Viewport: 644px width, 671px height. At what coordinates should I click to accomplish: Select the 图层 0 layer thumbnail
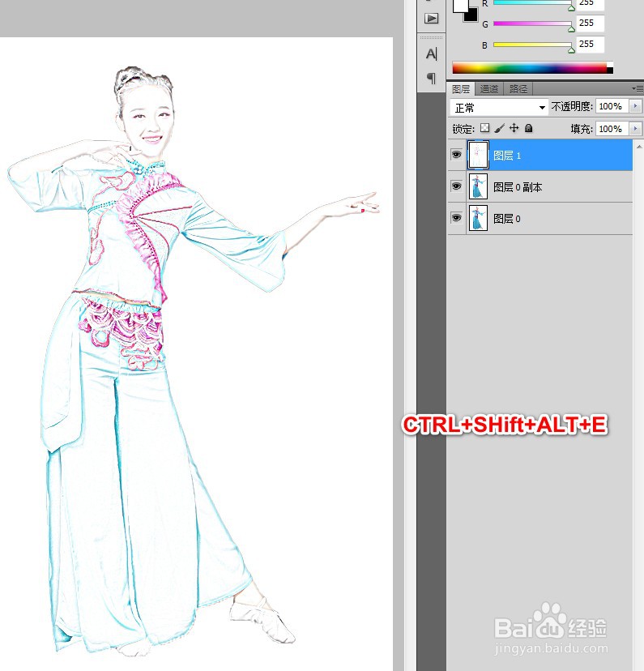(x=478, y=218)
